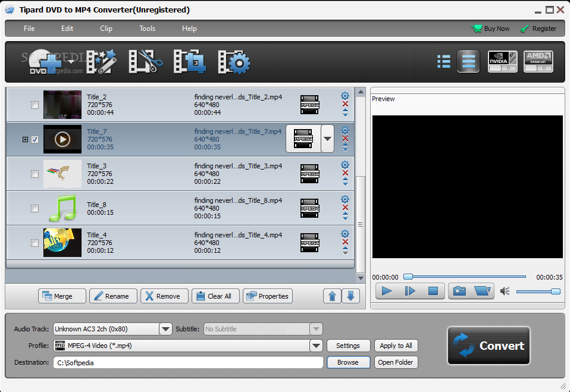570x392 pixels.
Task: Move selected item down with arrow button
Action: click(351, 296)
